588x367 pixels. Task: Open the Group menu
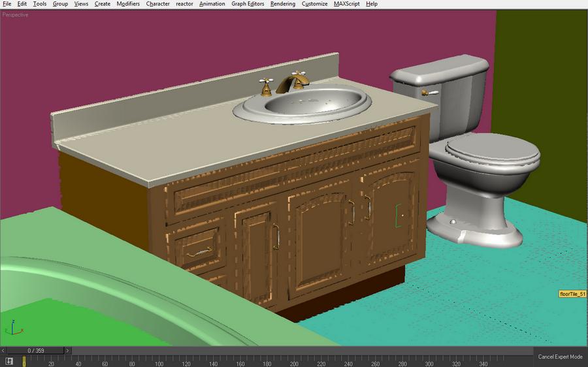(x=60, y=4)
